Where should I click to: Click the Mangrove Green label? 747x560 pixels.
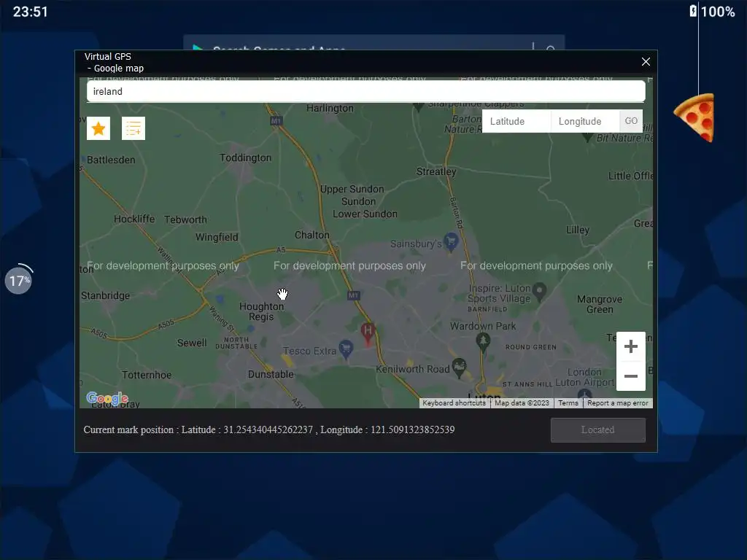[600, 304]
